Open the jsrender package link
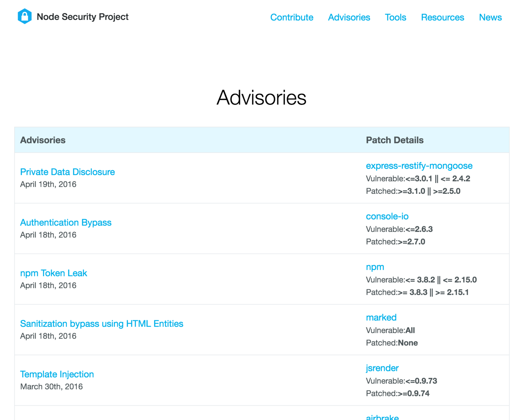The width and height of the screenshot is (525, 420). click(382, 368)
